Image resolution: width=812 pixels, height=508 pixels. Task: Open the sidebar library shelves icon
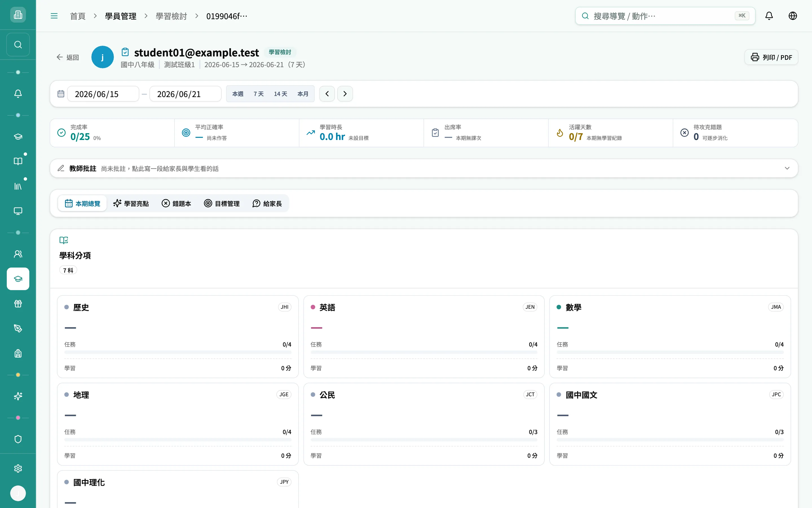tap(18, 186)
